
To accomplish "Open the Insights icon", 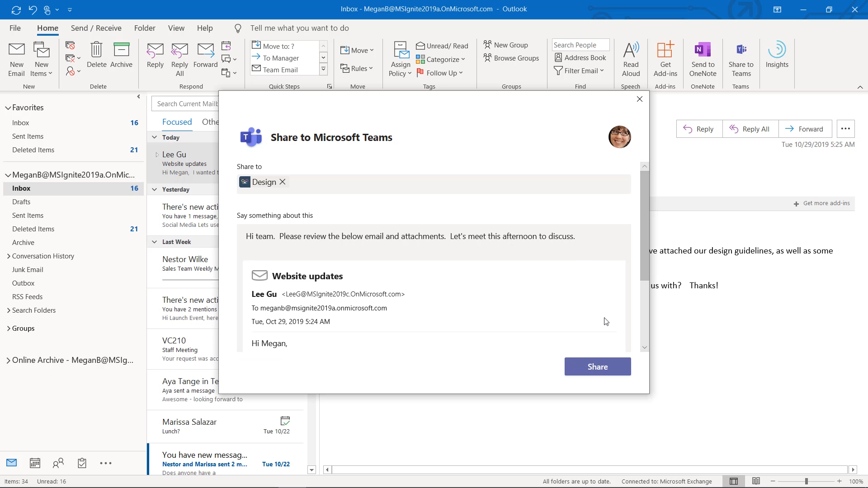I will point(777,49).
